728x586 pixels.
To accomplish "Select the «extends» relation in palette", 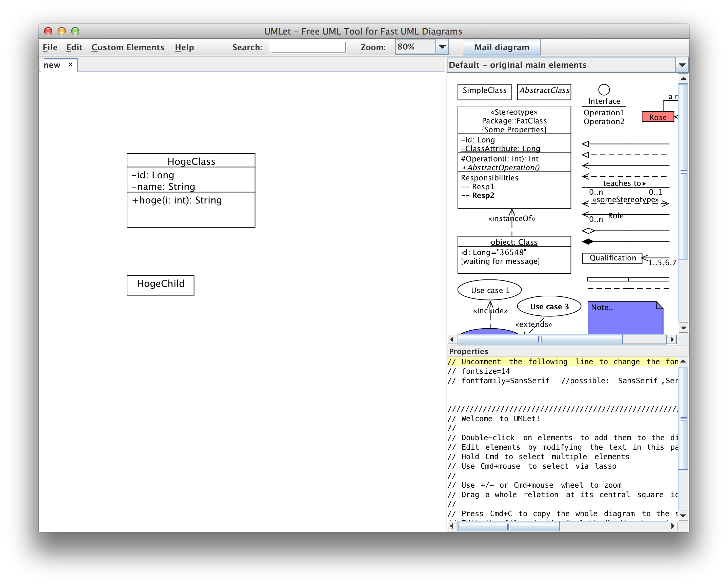I will pyautogui.click(x=533, y=325).
